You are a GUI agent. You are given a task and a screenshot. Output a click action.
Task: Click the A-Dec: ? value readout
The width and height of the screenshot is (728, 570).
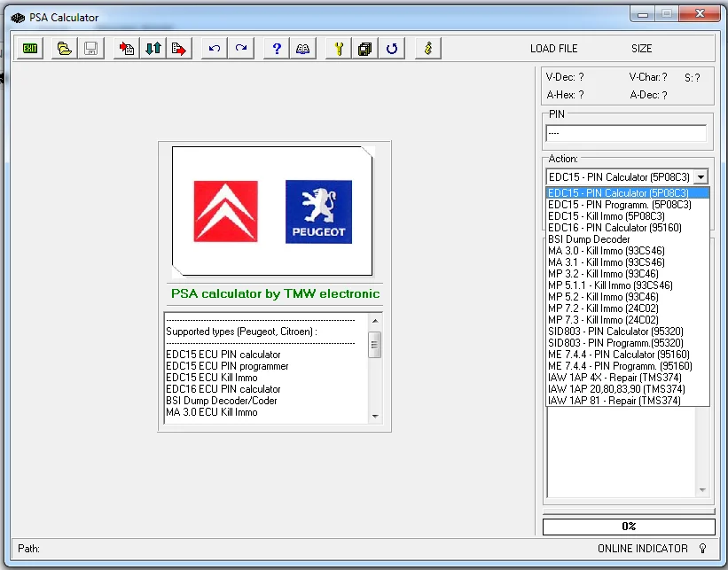[648, 95]
